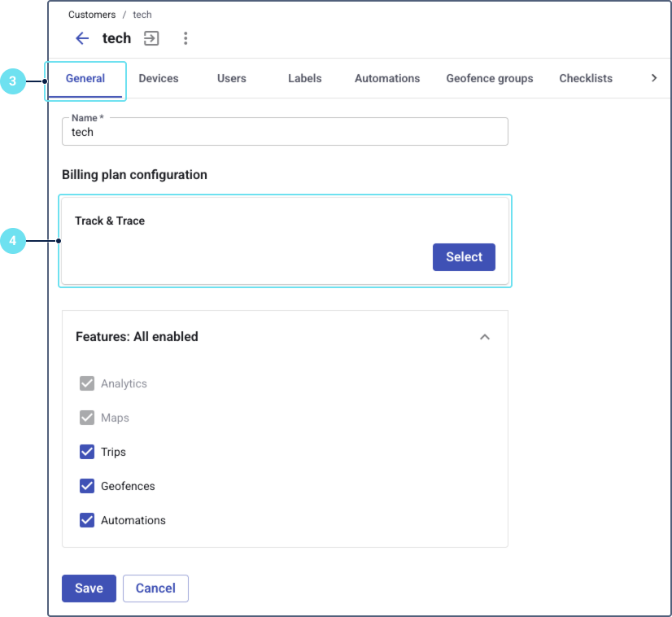
Task: Open the three-dot more options menu
Action: click(x=185, y=38)
